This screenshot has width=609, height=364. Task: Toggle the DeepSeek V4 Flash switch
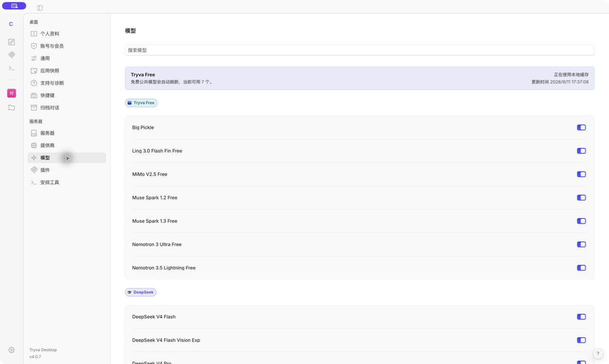point(582,317)
